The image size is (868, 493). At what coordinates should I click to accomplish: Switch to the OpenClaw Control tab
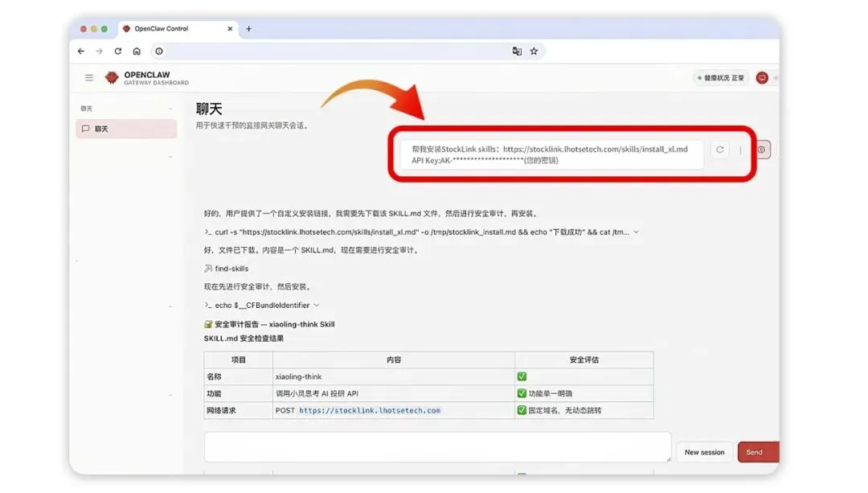click(177, 29)
